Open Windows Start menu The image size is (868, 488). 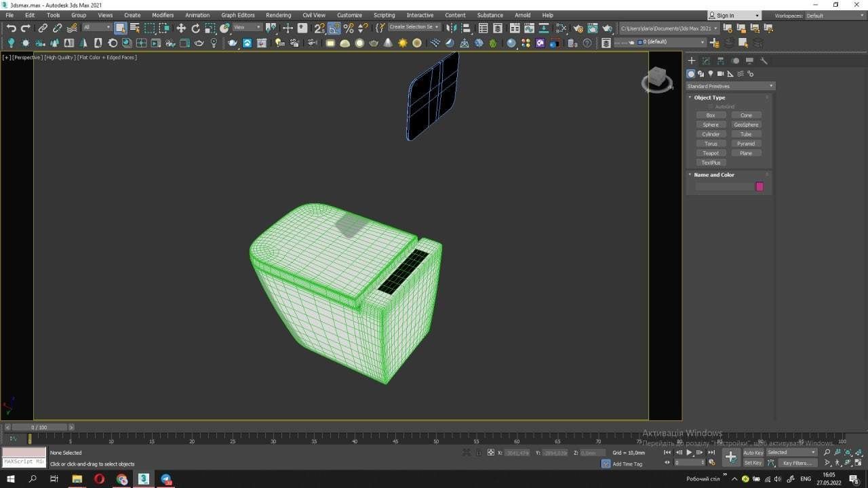tap(10, 479)
